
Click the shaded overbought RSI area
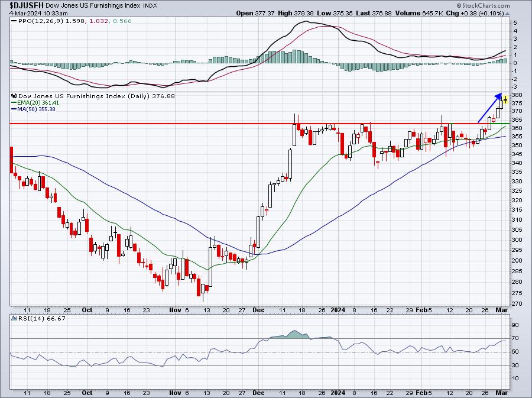pyautogui.click(x=293, y=335)
